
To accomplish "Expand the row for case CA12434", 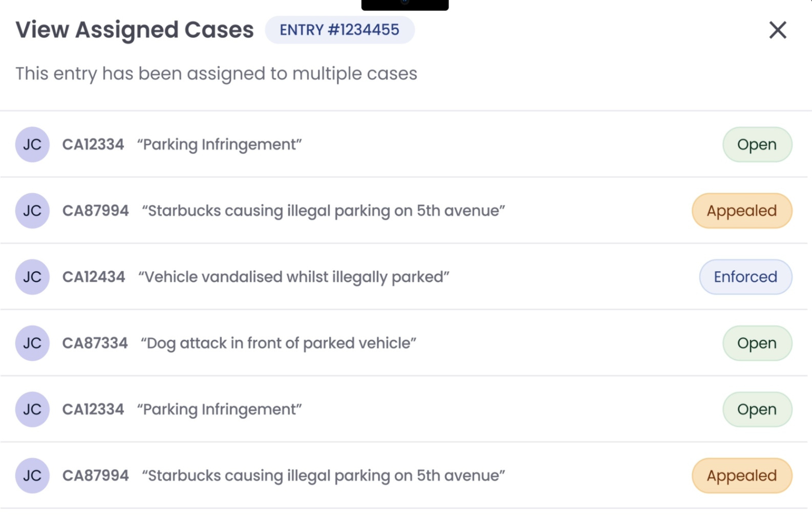I will coord(358,277).
